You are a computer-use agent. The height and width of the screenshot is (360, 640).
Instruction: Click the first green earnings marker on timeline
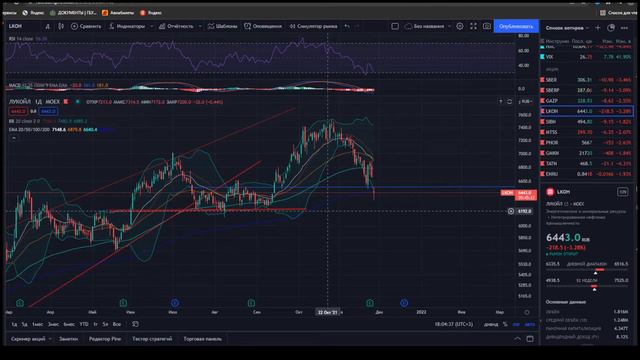20,303
